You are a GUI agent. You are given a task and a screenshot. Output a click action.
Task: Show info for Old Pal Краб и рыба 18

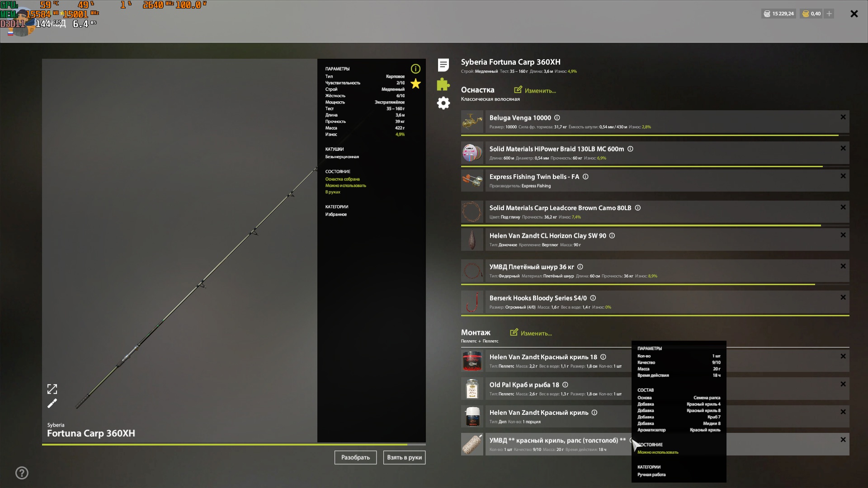pyautogui.click(x=565, y=385)
